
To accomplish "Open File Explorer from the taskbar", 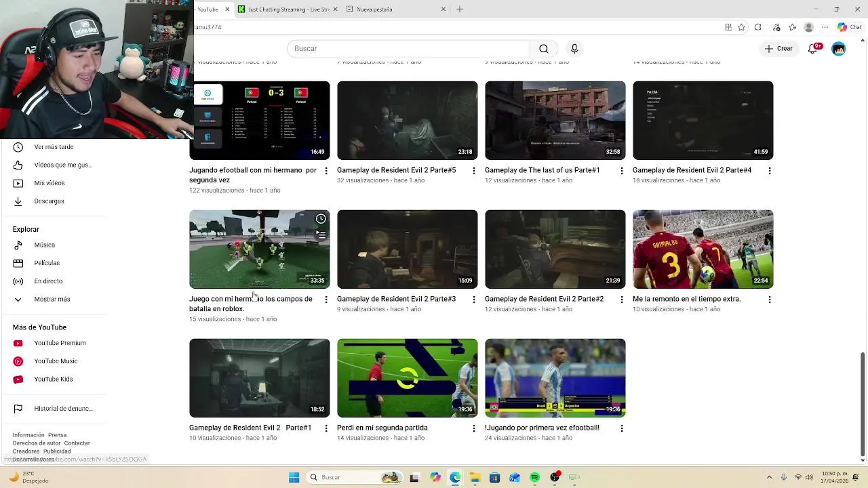I will [x=475, y=477].
